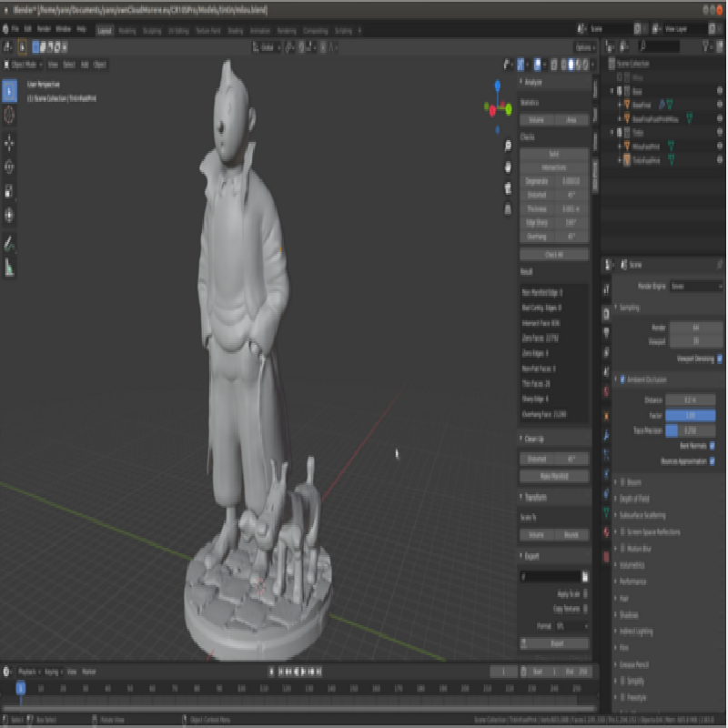
Task: Open the Material properties tab icon
Action: click(606, 532)
